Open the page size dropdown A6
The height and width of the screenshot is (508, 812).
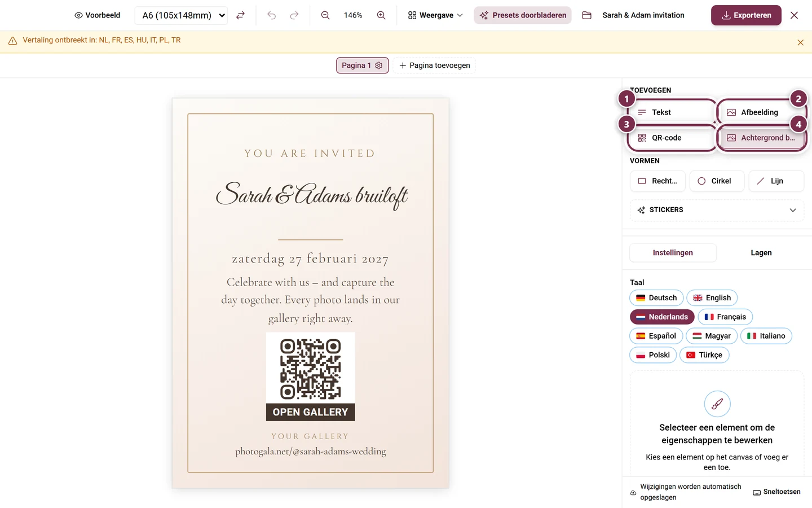(x=182, y=15)
